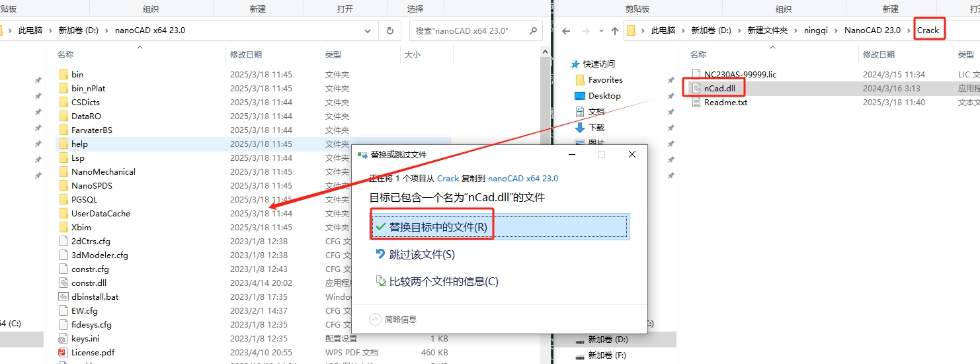Refresh the nanoCAD x64 23.0 folder
This screenshot has width=980, height=364.
click(390, 30)
